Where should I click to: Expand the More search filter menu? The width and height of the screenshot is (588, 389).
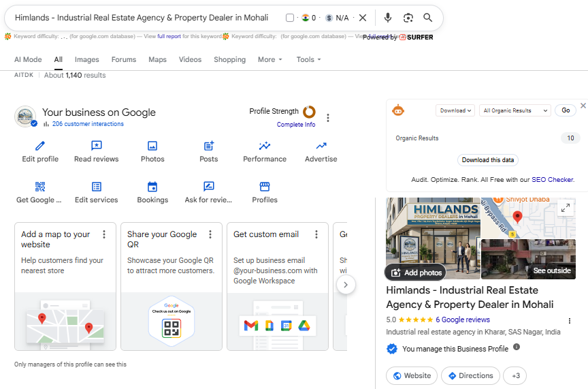tap(269, 59)
